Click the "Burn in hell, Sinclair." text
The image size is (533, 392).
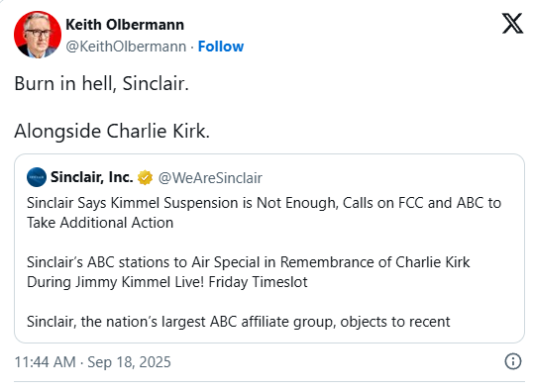pos(101,83)
